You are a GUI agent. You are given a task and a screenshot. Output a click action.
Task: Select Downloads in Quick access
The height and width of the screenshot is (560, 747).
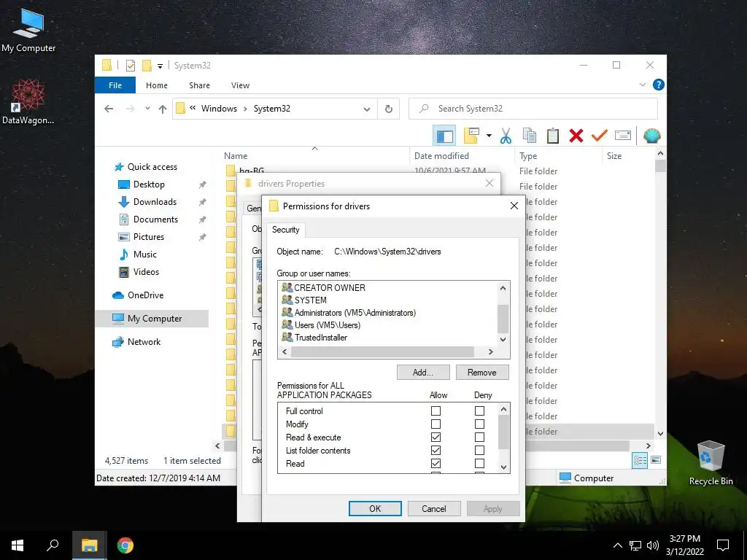click(155, 202)
